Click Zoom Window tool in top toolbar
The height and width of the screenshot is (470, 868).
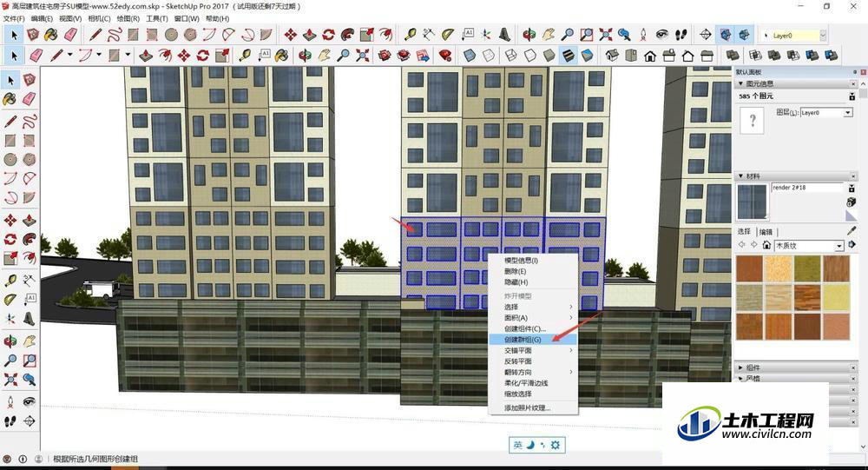click(586, 35)
